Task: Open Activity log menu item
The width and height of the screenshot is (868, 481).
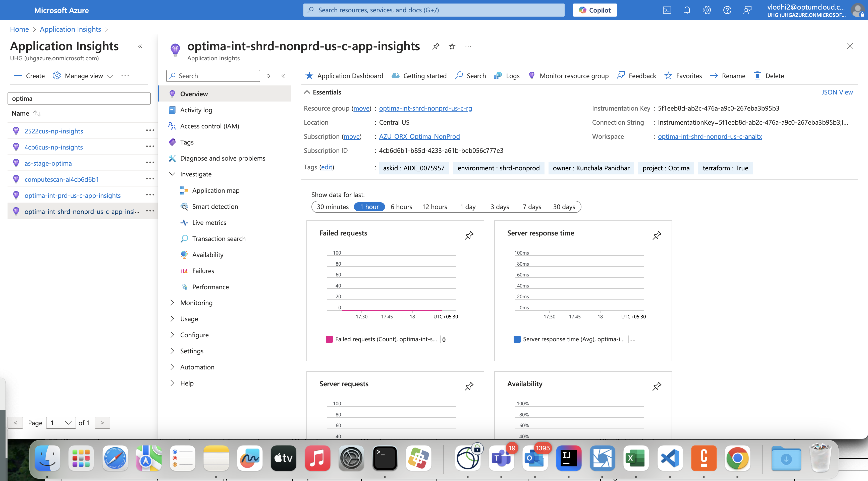Action: 196,110
